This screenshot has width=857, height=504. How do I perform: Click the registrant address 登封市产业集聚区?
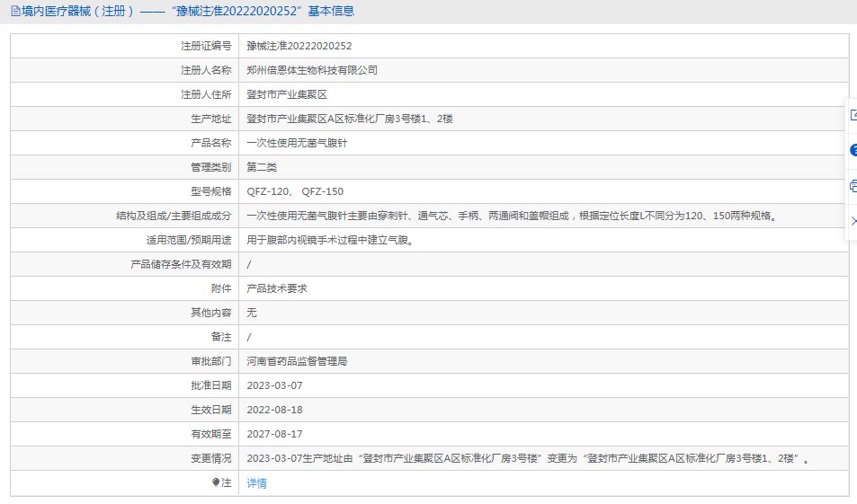(x=286, y=94)
